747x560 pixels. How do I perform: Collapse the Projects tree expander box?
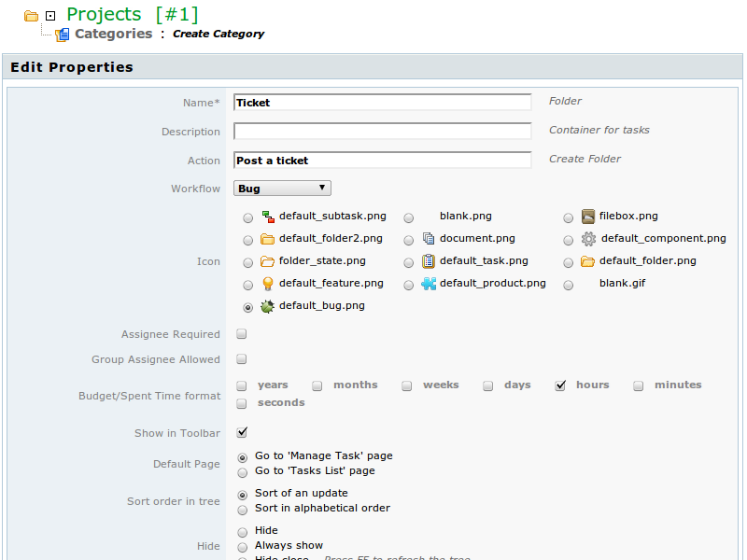tap(50, 16)
